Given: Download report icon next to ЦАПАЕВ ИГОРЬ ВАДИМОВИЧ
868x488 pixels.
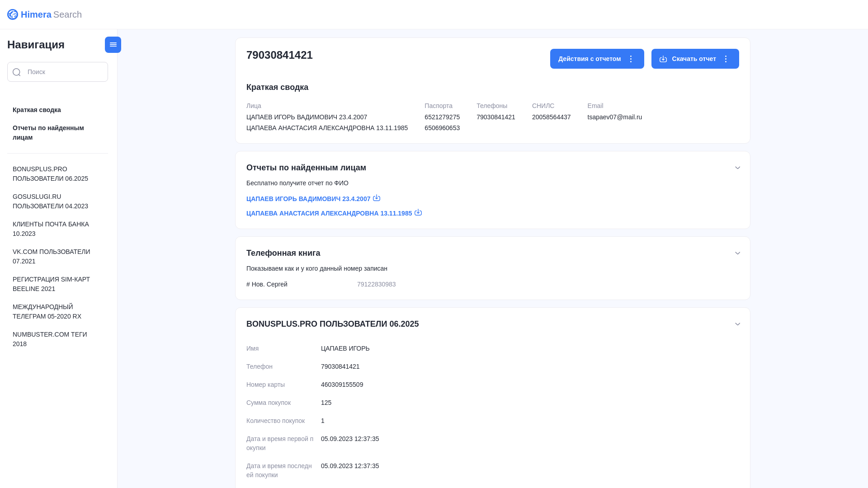Looking at the screenshot, I should (377, 198).
